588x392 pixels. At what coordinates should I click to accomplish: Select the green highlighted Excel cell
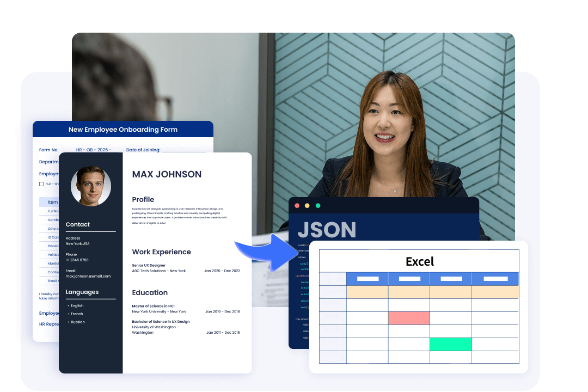tap(450, 344)
